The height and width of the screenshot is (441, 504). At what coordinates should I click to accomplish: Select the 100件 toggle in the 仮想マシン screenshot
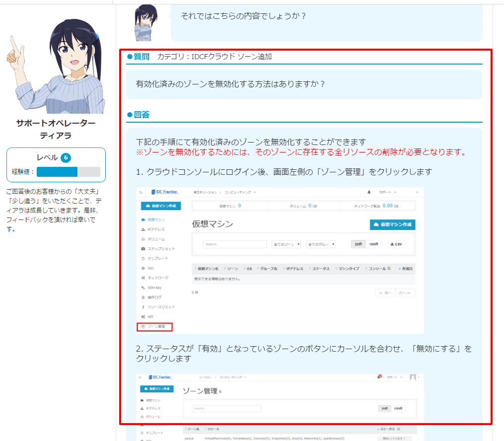click(375, 244)
